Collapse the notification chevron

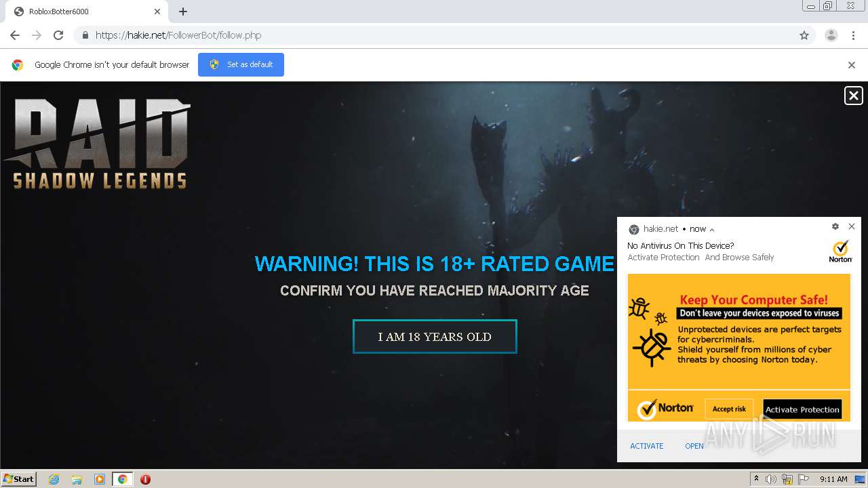click(x=712, y=230)
